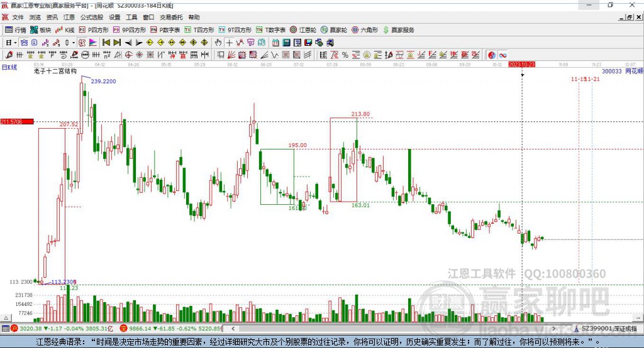Open the 交易委托 menu

tap(171, 17)
